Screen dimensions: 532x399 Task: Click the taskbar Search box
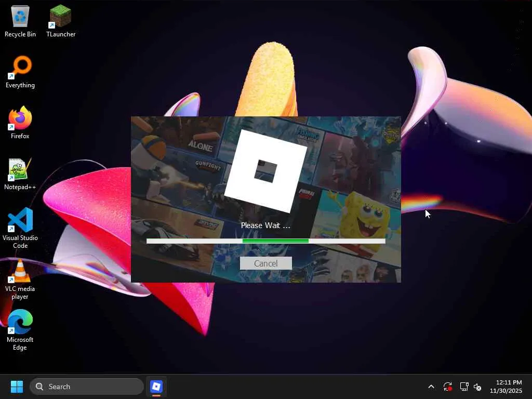click(87, 387)
